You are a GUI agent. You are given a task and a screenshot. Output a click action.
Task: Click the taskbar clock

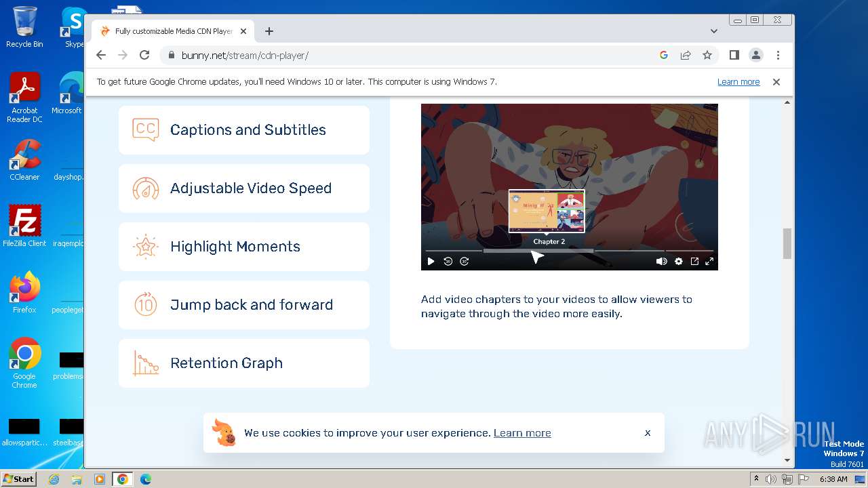[x=833, y=479]
